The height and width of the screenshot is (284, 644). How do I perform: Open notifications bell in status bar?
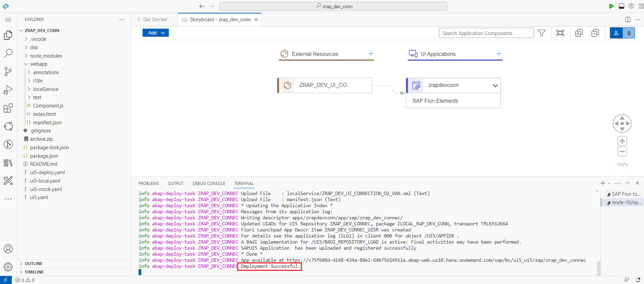click(638, 280)
